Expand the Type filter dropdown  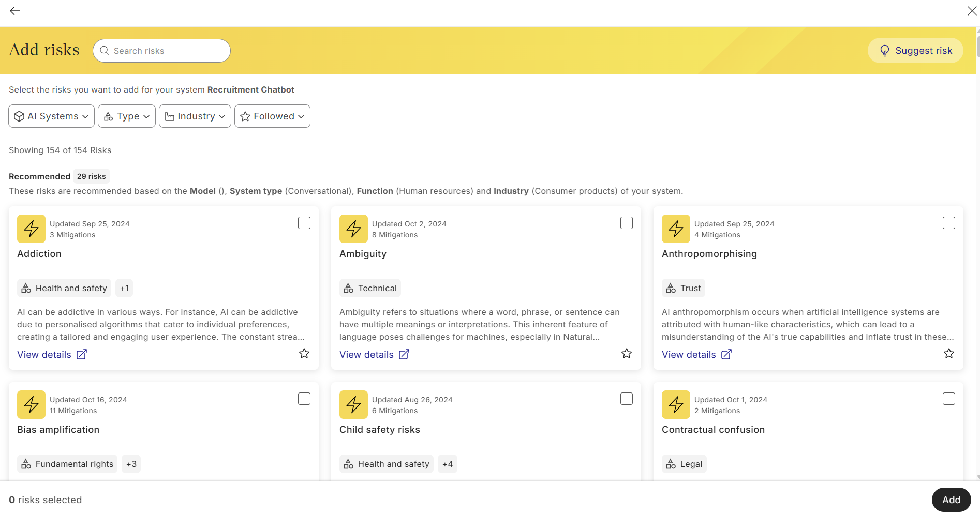pyautogui.click(x=127, y=116)
